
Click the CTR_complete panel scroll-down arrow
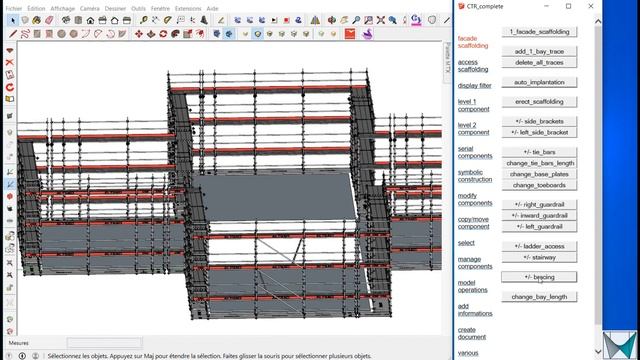click(x=598, y=351)
